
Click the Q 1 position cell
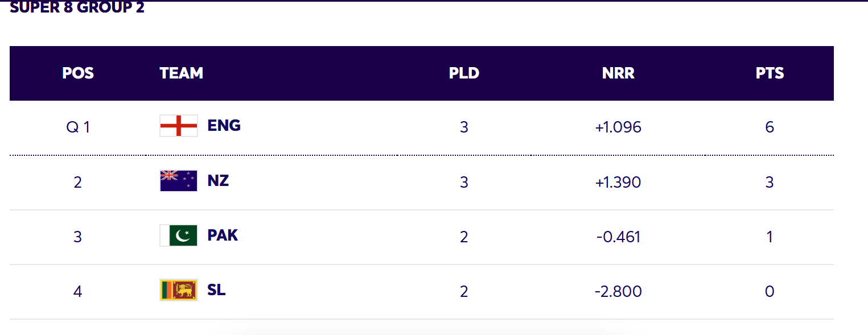pos(78,127)
